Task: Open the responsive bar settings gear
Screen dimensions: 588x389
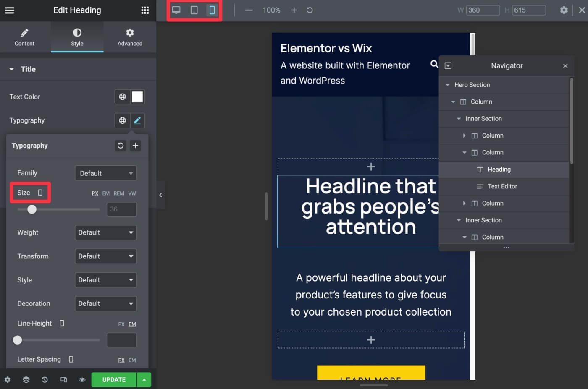Action: 564,10
